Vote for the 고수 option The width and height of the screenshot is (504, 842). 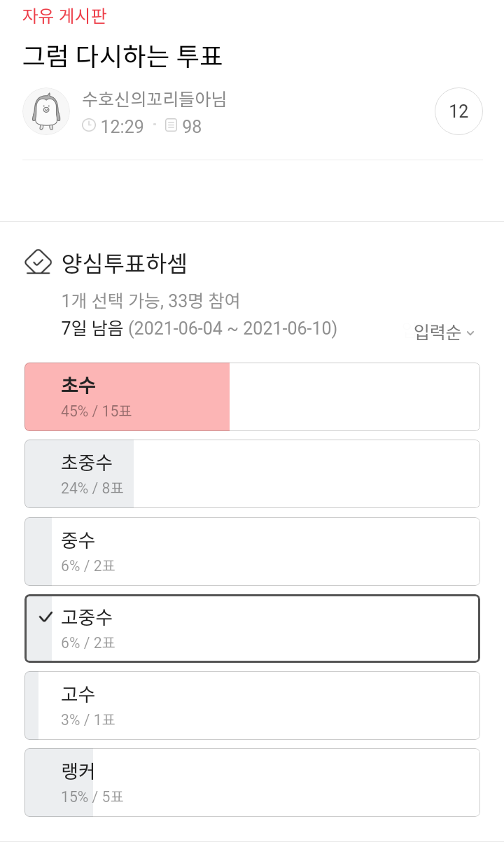point(252,706)
